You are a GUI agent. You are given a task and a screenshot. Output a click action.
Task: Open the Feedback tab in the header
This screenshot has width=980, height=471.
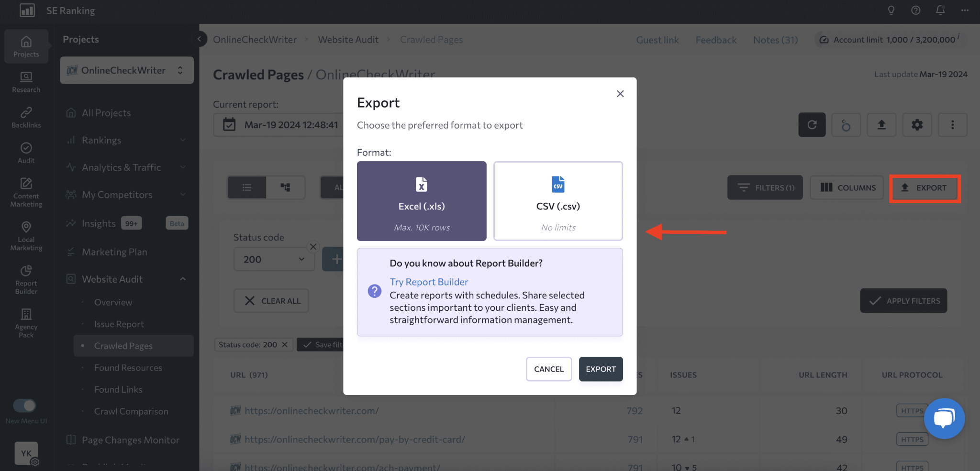[715, 40]
